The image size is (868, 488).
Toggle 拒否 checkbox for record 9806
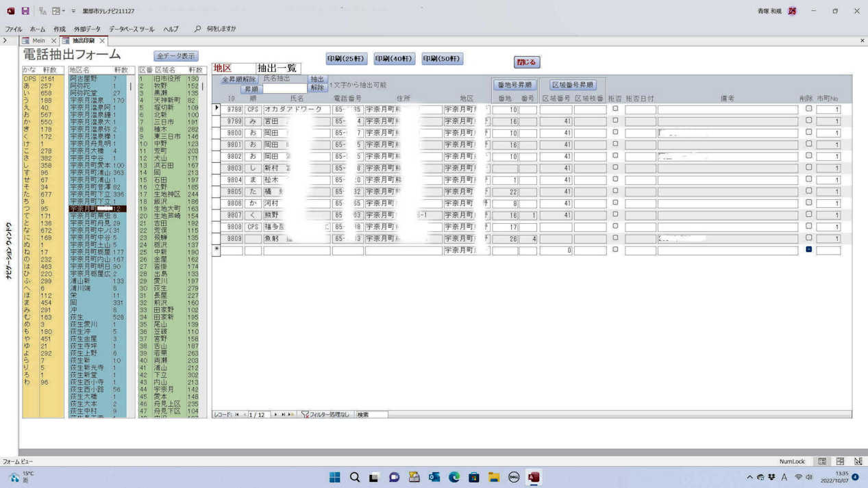coord(615,203)
